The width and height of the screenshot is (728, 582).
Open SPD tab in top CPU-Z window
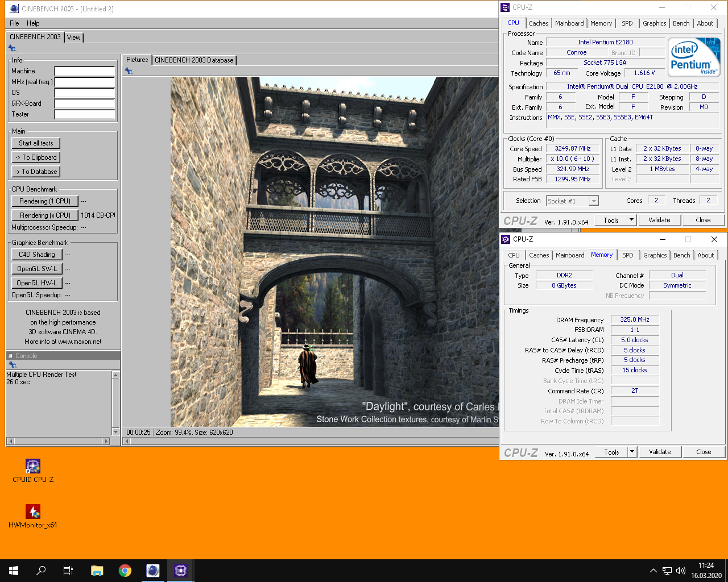pyautogui.click(x=627, y=23)
